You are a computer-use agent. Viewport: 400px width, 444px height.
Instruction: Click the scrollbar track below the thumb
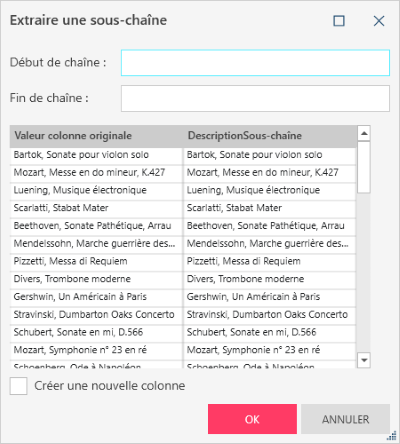click(364, 273)
